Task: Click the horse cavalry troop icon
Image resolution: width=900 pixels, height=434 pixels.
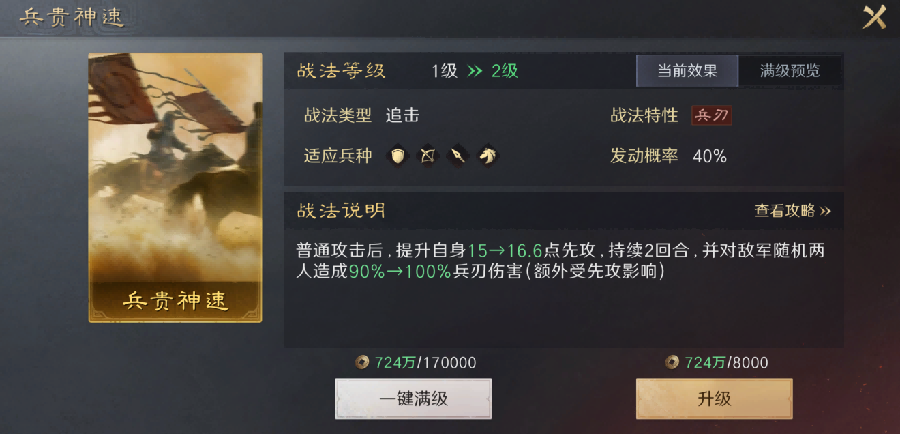Action: coord(488,155)
